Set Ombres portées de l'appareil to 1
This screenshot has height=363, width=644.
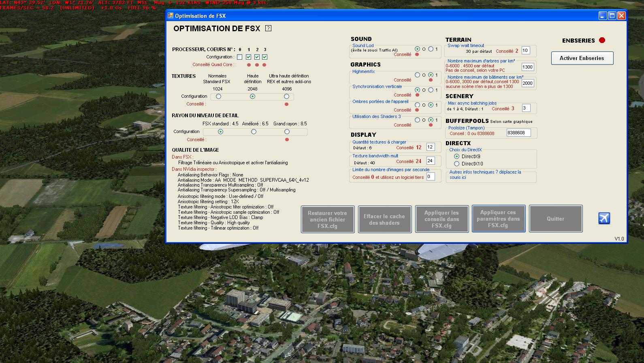431,105
